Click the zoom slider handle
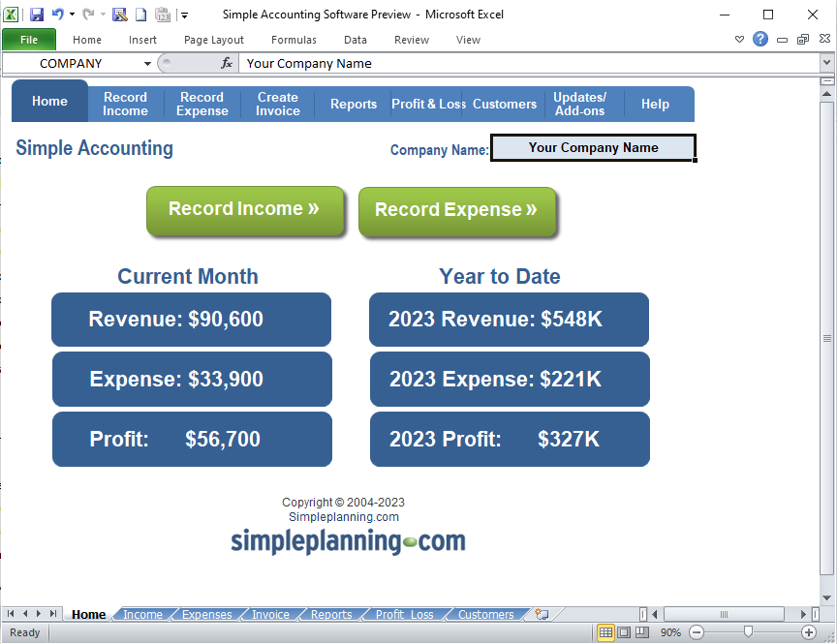Image resolution: width=837 pixels, height=644 pixels. click(748, 631)
